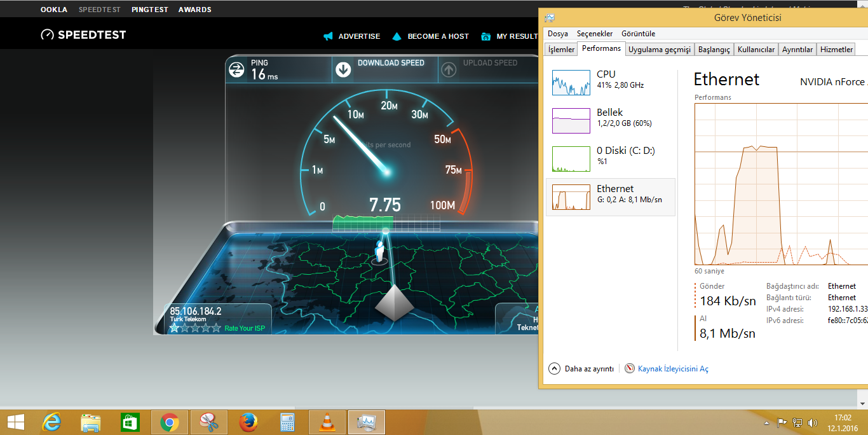Open the Windows Start button
Viewport: 868px width, 435px height.
click(x=15, y=422)
